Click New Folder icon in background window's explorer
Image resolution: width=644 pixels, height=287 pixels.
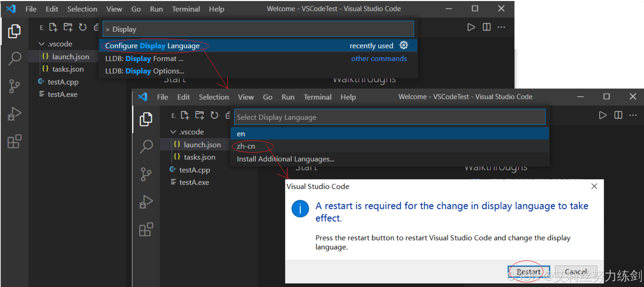(x=68, y=27)
